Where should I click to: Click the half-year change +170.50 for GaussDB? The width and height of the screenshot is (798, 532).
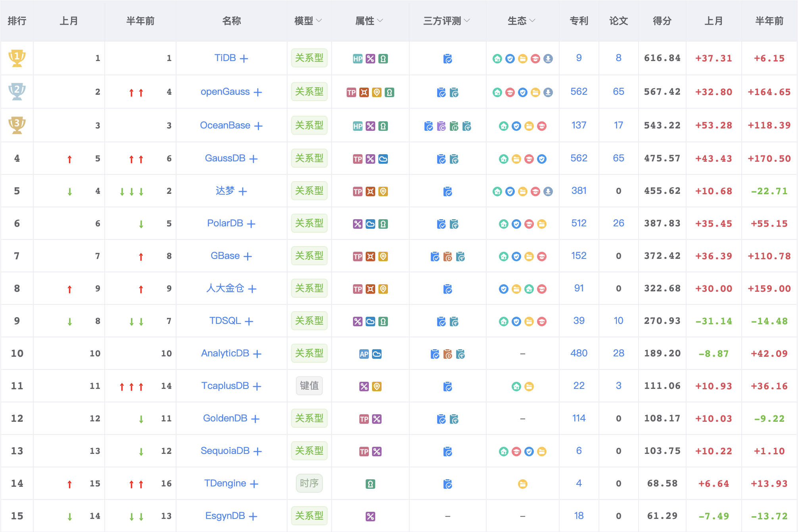(x=769, y=159)
